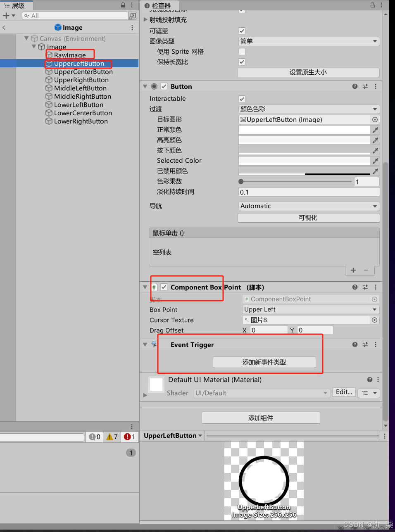Collapse the Canvas (Environment) tree node
This screenshot has width=395, height=532.
click(x=27, y=38)
